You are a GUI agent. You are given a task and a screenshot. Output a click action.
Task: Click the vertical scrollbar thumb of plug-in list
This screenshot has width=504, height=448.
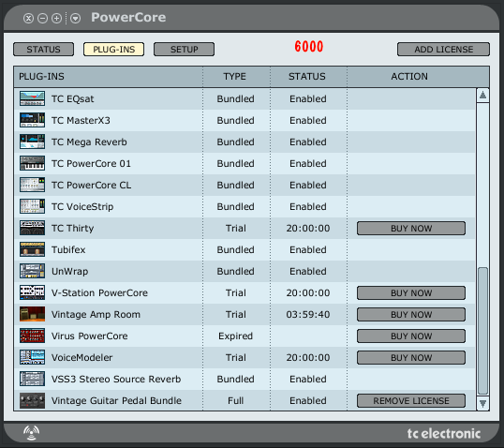tap(482, 331)
